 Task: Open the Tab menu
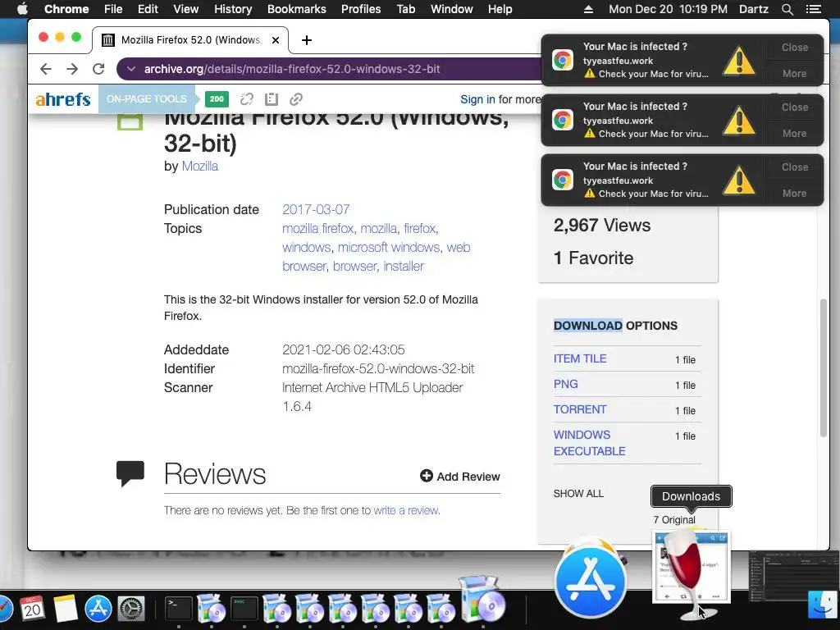[406, 9]
